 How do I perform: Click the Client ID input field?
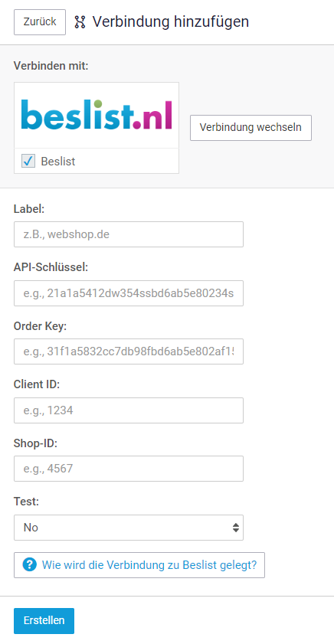click(x=129, y=410)
